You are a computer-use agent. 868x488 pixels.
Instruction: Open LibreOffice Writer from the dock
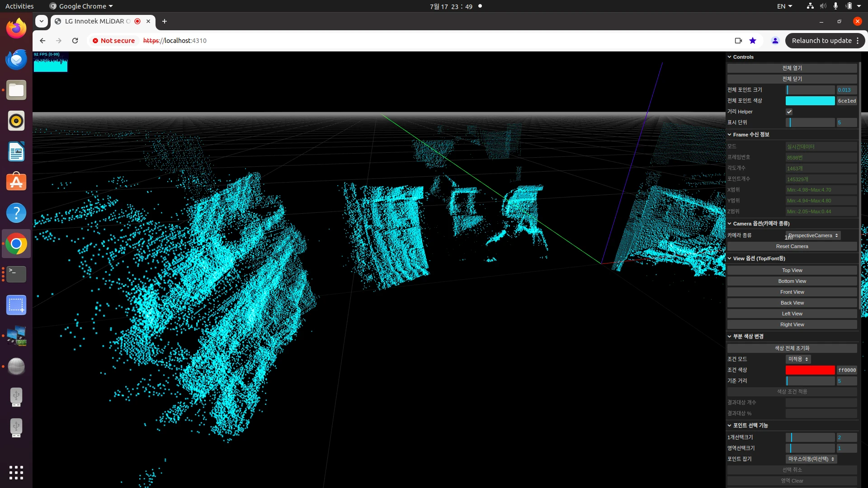point(16,151)
